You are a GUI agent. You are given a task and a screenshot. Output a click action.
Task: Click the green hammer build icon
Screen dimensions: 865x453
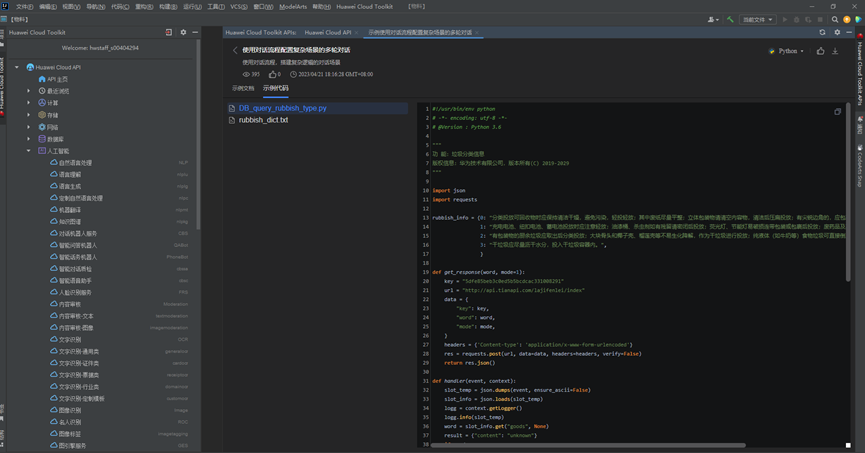731,19
